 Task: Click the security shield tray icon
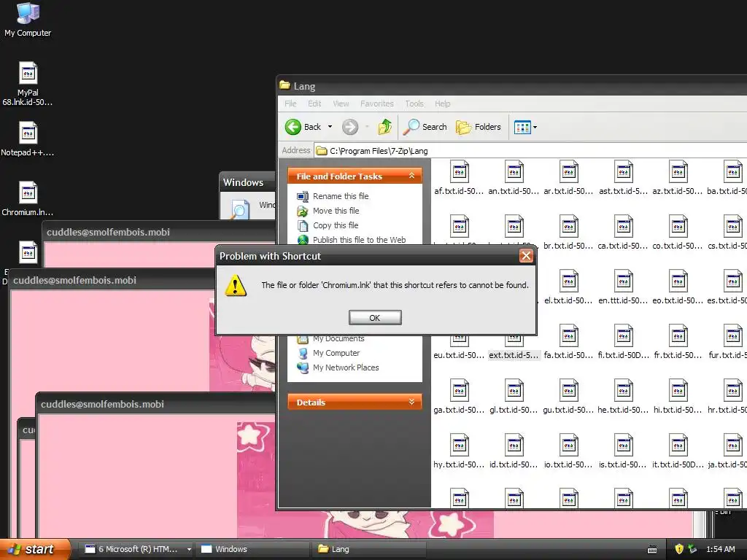679,549
